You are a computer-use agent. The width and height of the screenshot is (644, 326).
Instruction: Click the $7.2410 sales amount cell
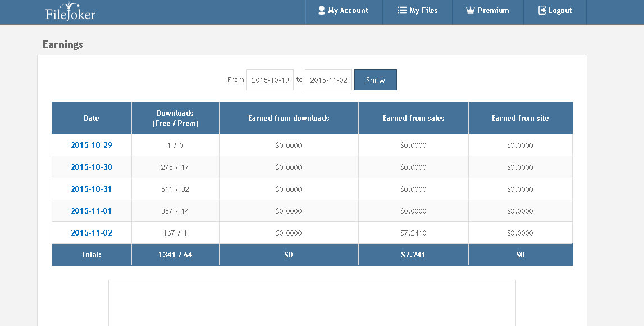point(413,233)
